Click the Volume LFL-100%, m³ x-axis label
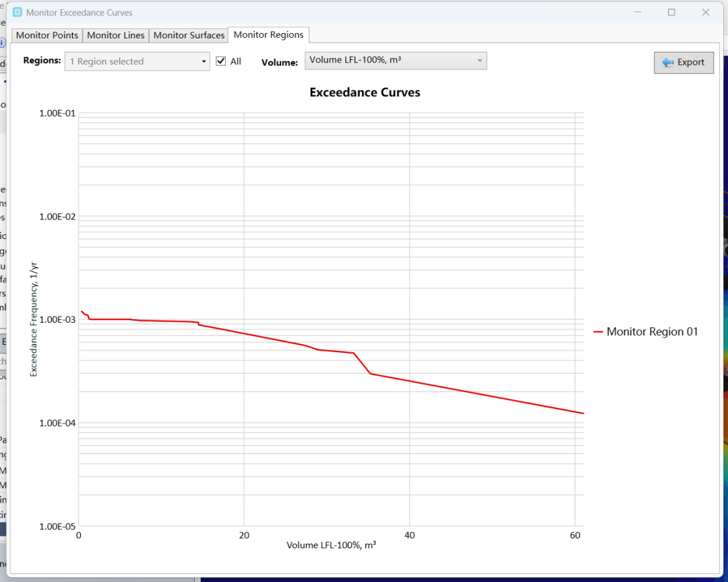Screen dimensions: 728x582 [x=331, y=545]
